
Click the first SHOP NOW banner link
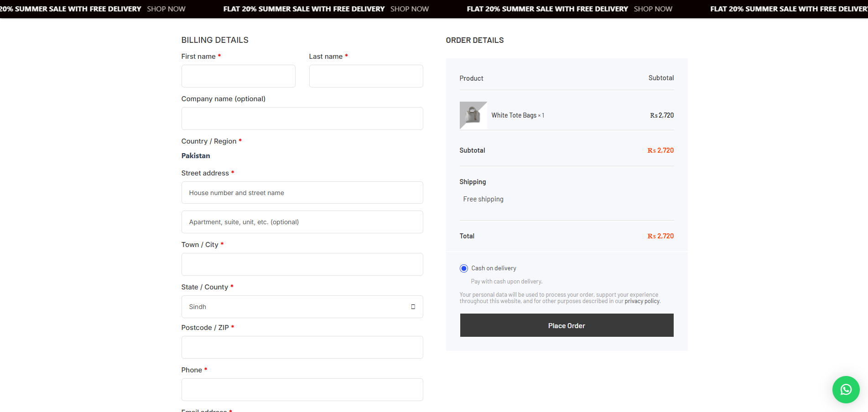tap(166, 9)
